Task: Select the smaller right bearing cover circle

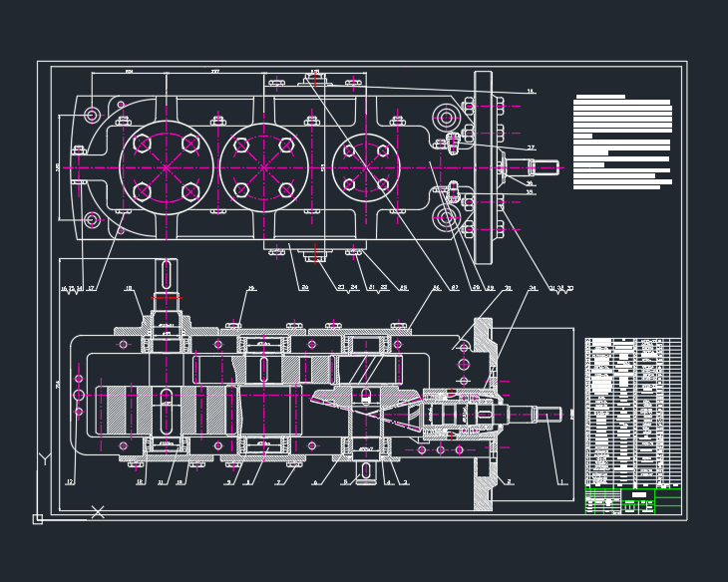Action: tap(366, 167)
